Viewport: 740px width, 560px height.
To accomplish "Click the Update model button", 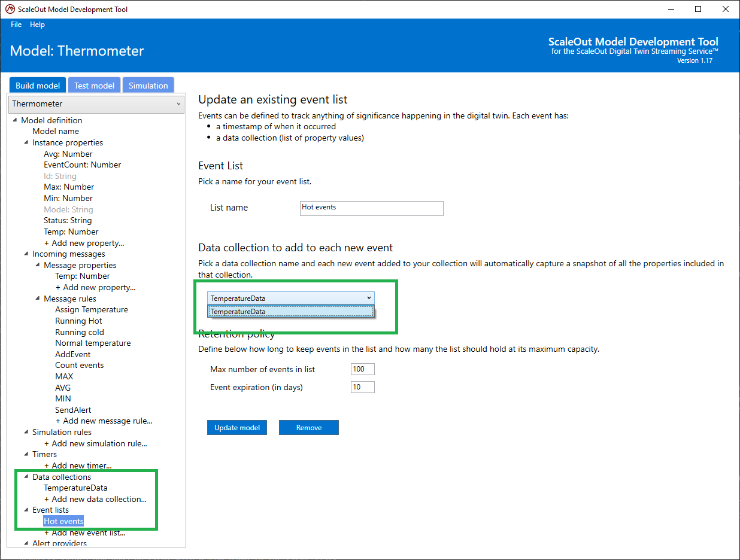I will point(237,428).
